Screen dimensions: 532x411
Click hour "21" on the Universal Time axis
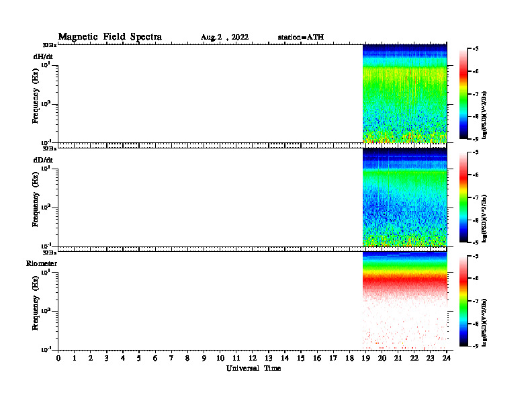[x=398, y=358]
